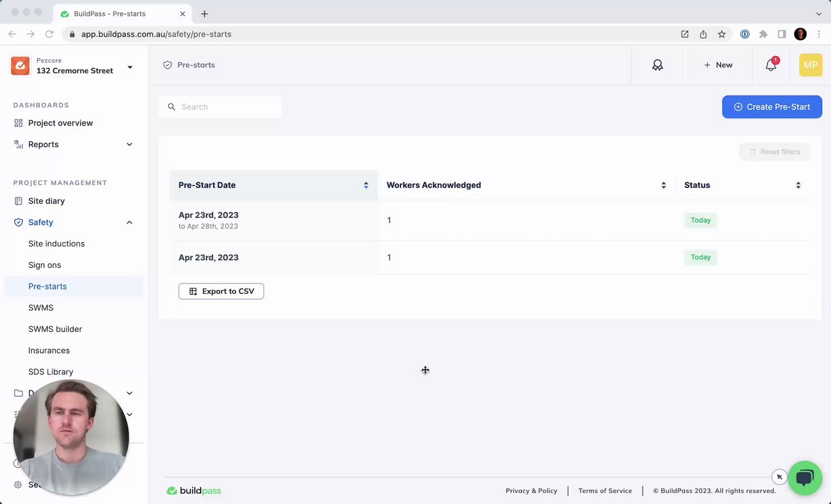Open Site inductions page

[56, 244]
